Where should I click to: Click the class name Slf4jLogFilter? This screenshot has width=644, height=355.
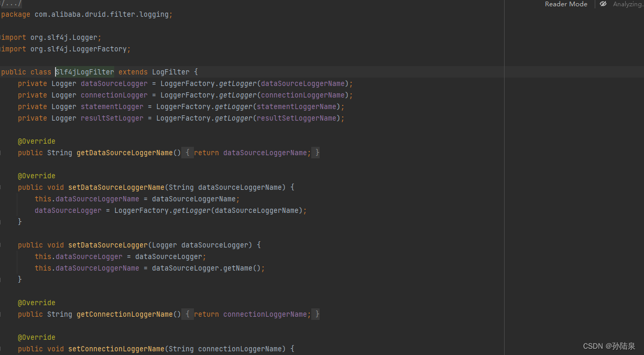[x=84, y=72]
